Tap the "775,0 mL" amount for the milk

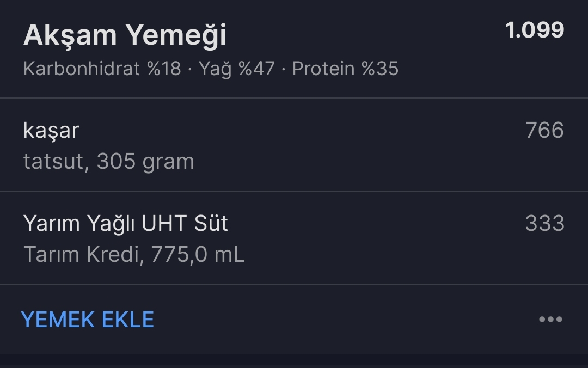(x=198, y=255)
